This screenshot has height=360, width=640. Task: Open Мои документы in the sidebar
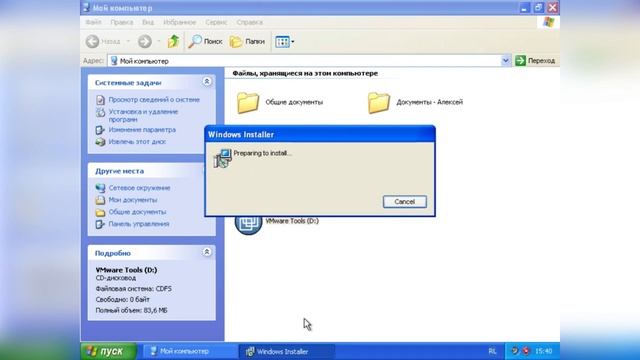(x=133, y=200)
